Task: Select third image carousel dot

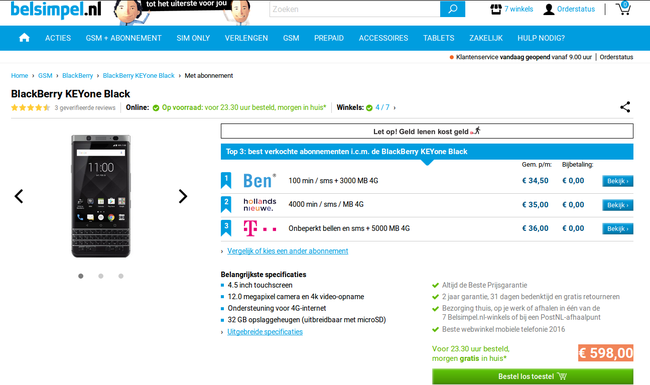Action: coord(121,276)
